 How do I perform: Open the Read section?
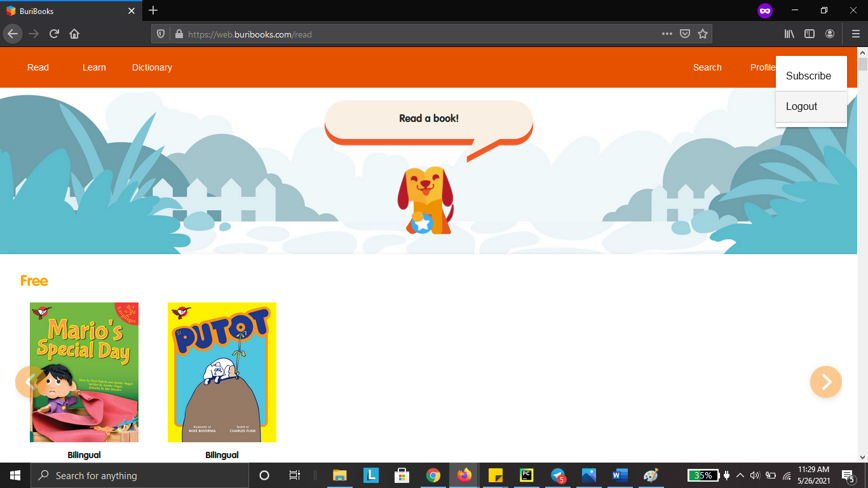click(38, 67)
